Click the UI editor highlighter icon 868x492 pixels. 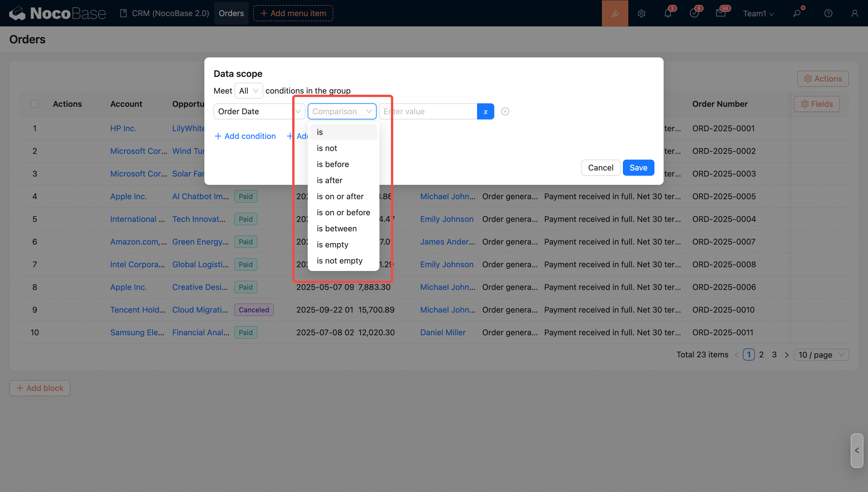(x=615, y=13)
